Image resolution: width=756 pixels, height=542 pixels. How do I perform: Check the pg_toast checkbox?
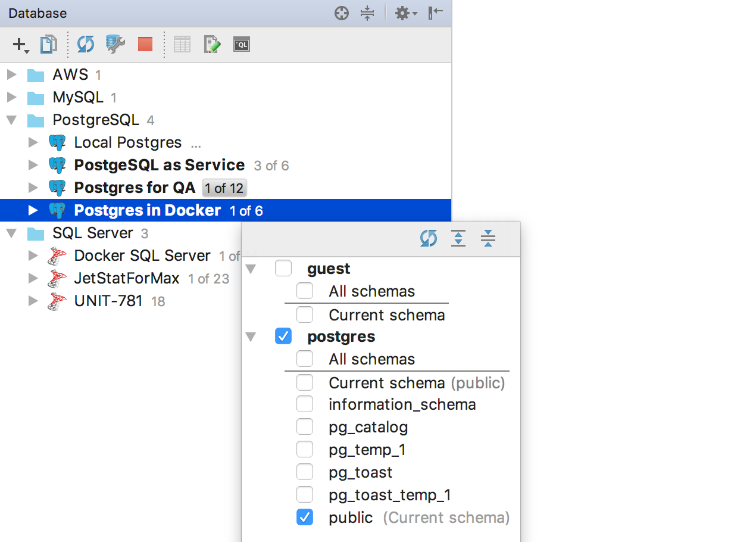(305, 472)
